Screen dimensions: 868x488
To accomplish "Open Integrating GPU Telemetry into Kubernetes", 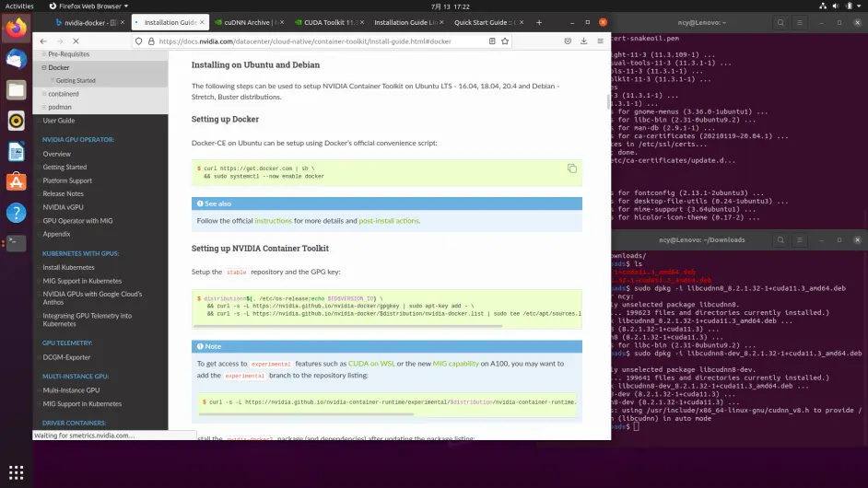I will (87, 320).
